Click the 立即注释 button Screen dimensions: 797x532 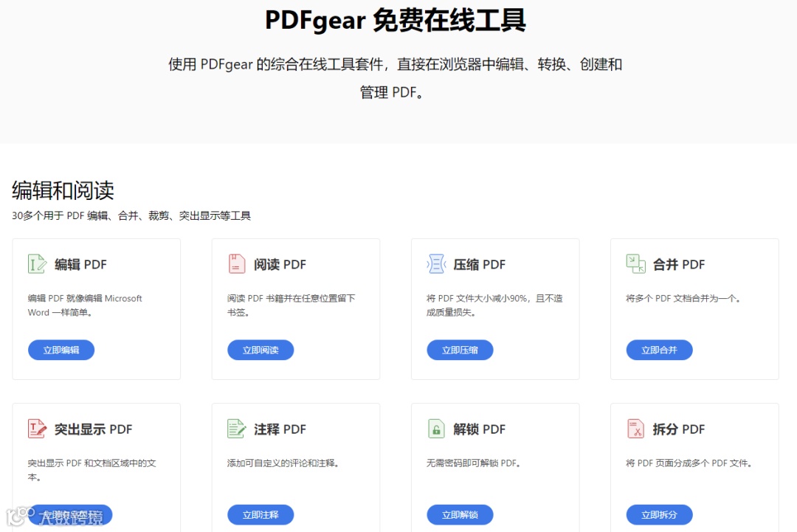click(261, 515)
